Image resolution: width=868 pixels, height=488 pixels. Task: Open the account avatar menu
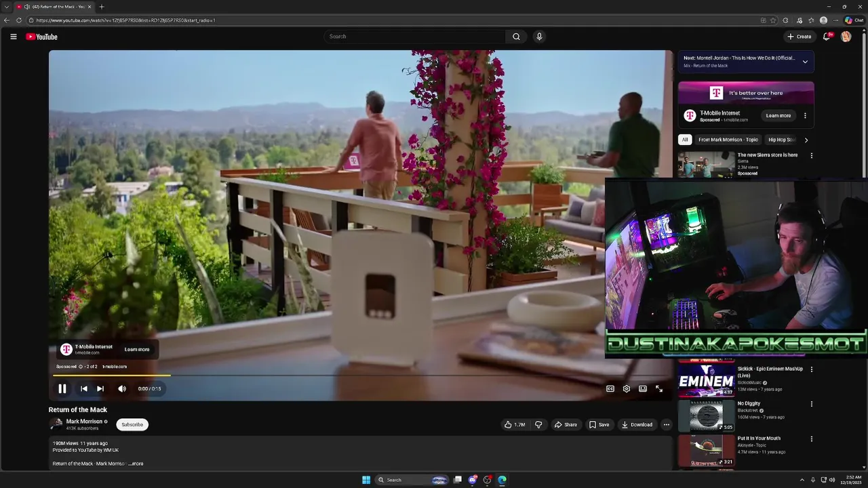[x=846, y=37]
